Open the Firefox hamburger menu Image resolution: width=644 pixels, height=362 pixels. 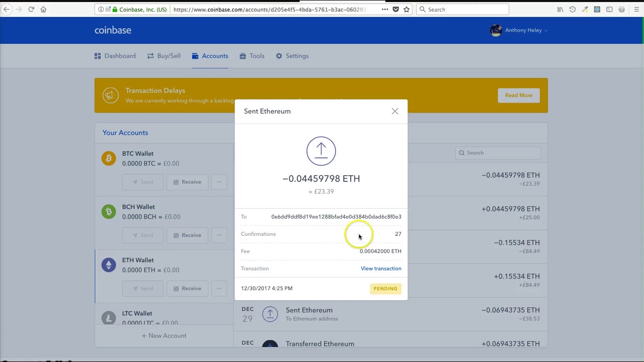click(x=636, y=10)
